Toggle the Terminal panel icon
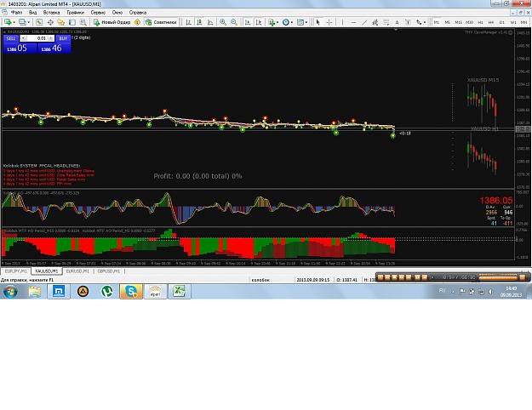 tap(72, 22)
